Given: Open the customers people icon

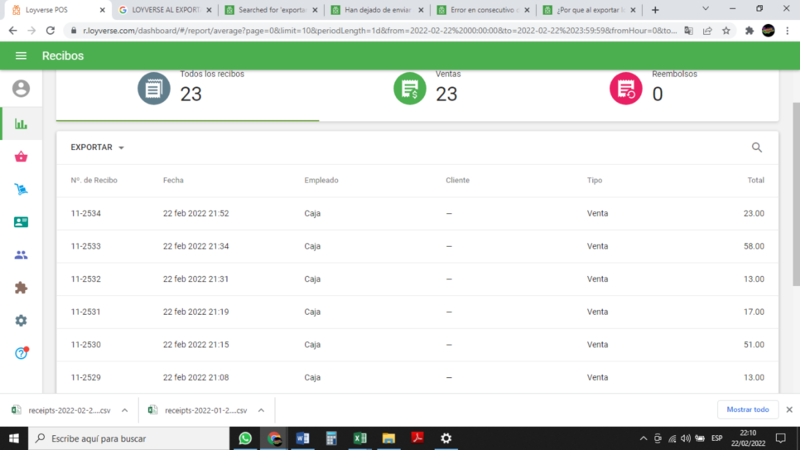Looking at the screenshot, I should tap(21, 255).
